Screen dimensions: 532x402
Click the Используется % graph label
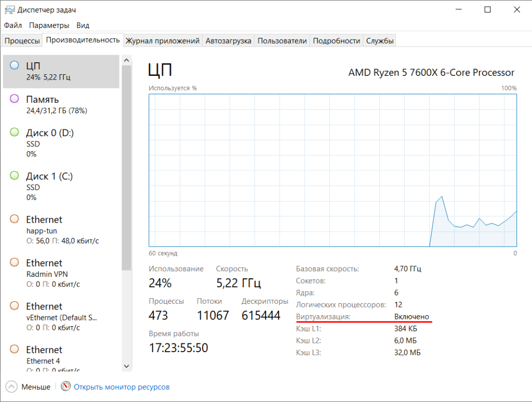(172, 88)
